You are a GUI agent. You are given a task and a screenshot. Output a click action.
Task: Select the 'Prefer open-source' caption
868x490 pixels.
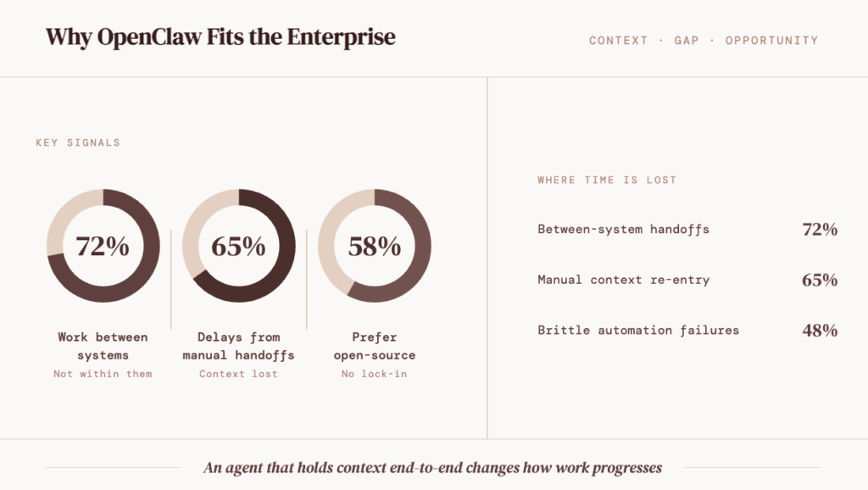pos(374,346)
